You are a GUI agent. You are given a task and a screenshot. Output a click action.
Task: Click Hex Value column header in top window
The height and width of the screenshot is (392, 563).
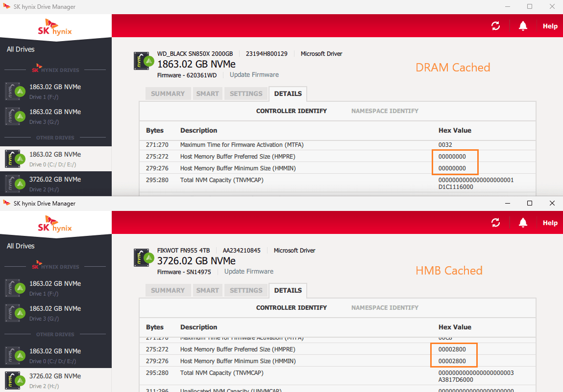pyautogui.click(x=455, y=131)
